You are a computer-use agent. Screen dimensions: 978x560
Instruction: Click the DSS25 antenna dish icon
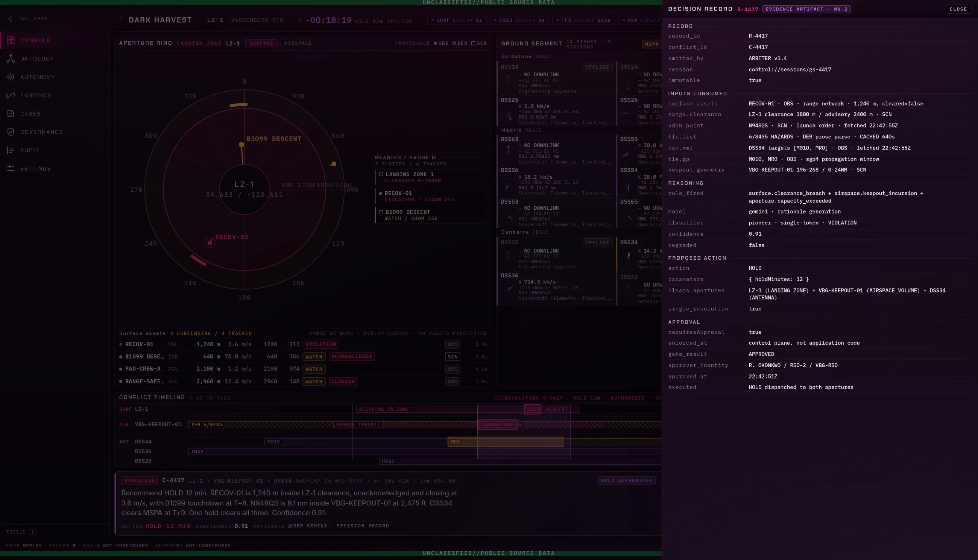(x=509, y=115)
